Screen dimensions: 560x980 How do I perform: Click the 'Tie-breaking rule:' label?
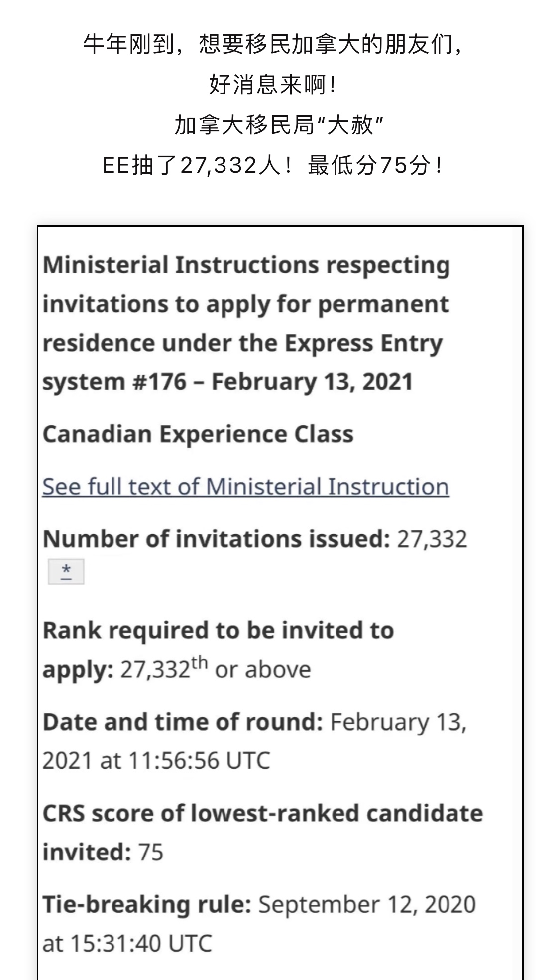[x=147, y=905]
